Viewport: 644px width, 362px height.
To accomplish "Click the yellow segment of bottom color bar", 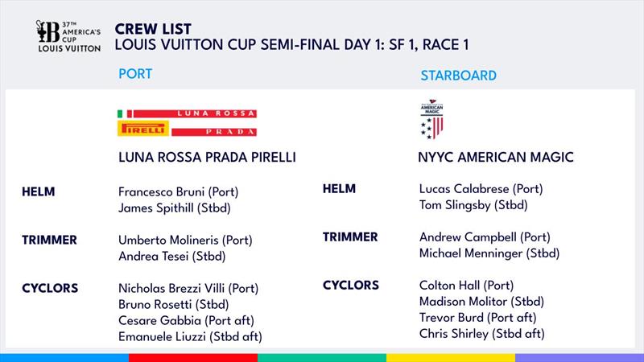I will (451, 358).
